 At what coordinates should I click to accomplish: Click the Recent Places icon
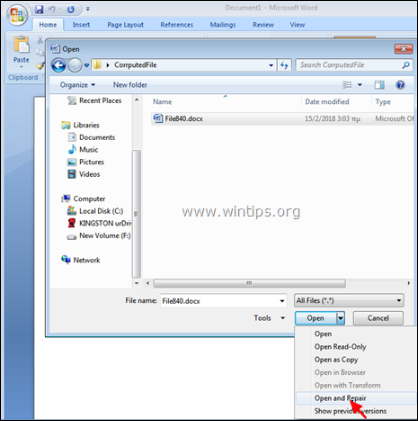pyautogui.click(x=72, y=100)
